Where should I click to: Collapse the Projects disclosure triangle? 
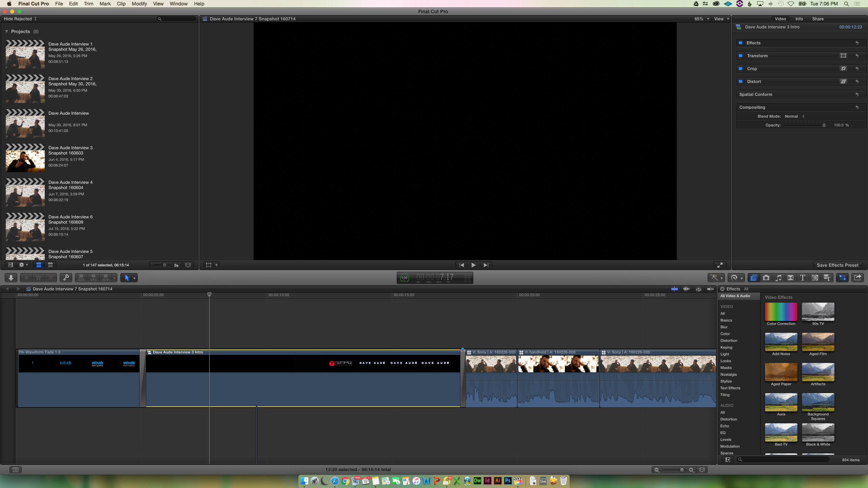pos(6,32)
